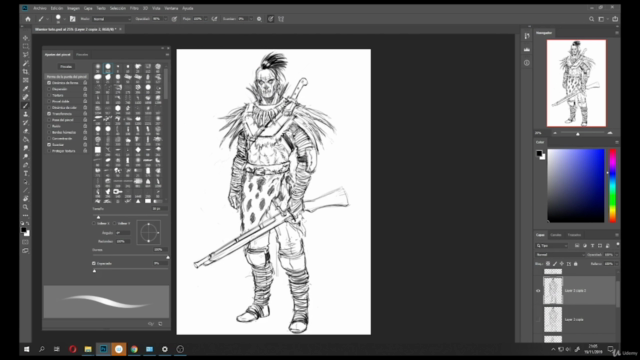Open Suavizar percentage dropdown arrow
640x360 pixels.
click(250, 19)
